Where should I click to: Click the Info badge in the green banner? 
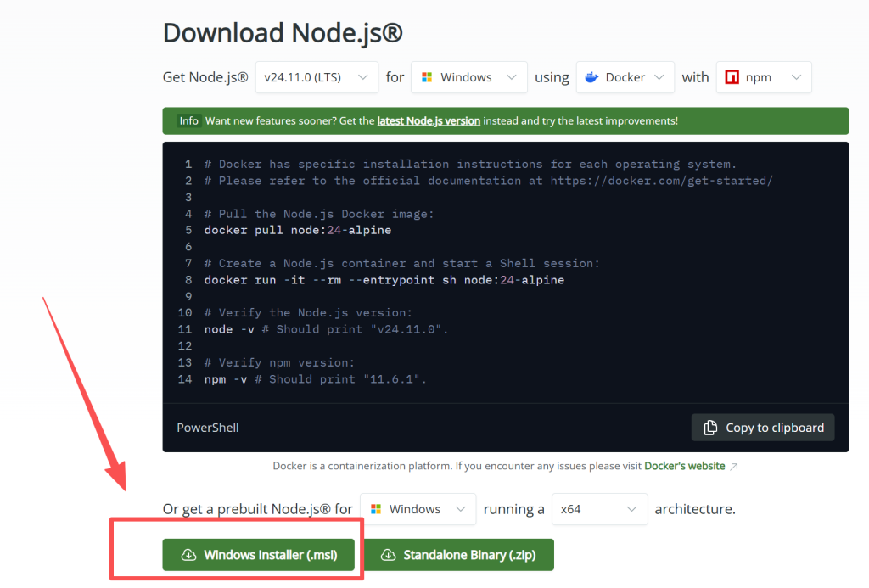tap(188, 121)
